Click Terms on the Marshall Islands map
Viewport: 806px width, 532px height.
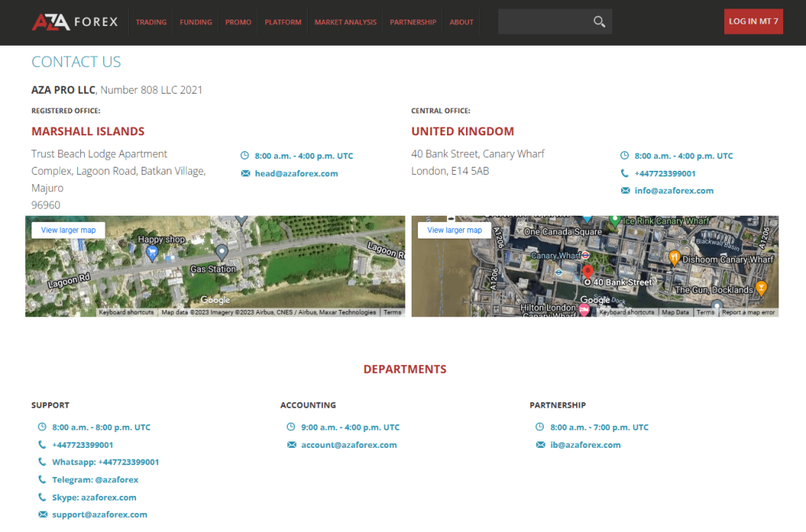tap(392, 312)
